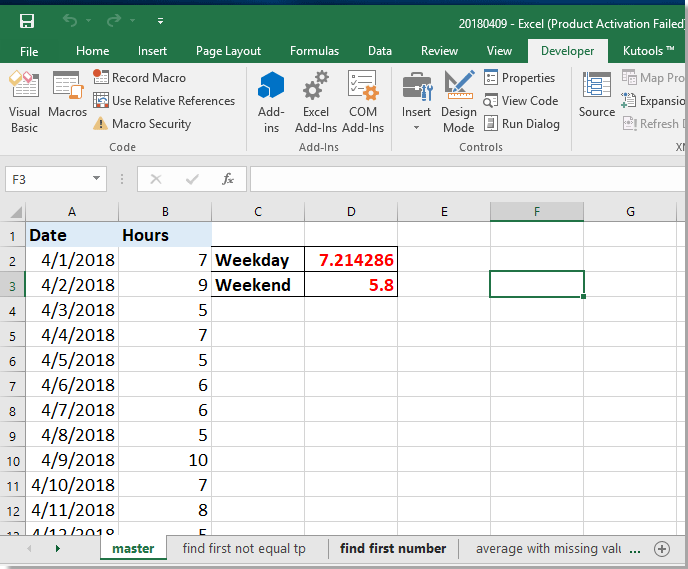Save the workbook with the disk icon
688x569 pixels.
tap(27, 21)
